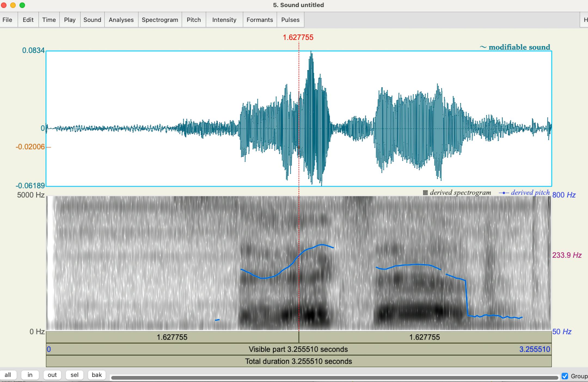The height and width of the screenshot is (382, 588).
Task: Zoom in with the 'in' button
Action: (30, 375)
